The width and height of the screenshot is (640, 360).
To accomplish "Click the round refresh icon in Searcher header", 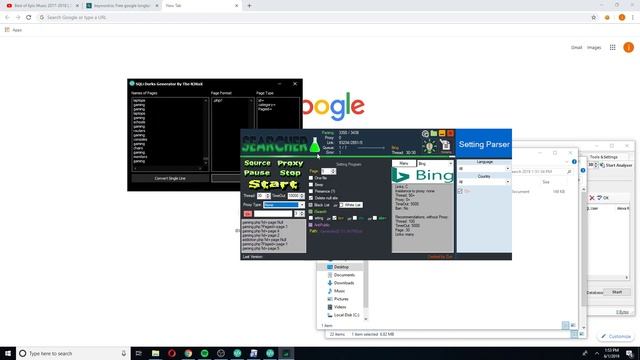I will click(x=425, y=133).
